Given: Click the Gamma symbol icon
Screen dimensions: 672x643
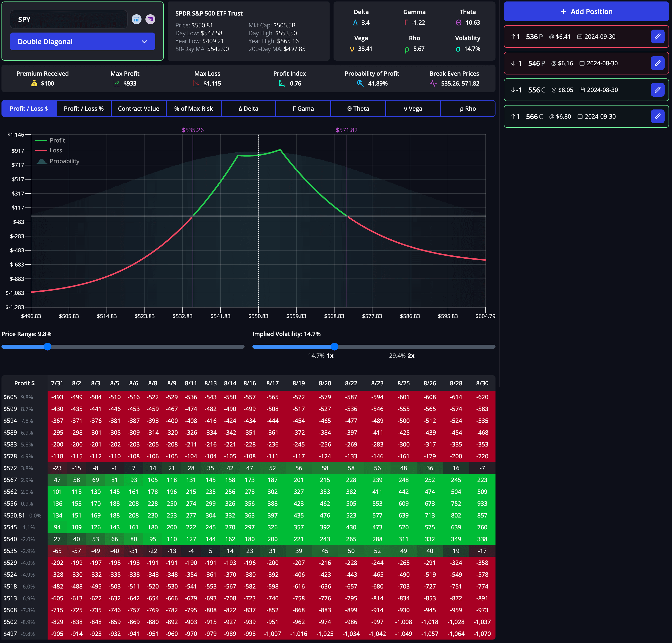Looking at the screenshot, I should [406, 23].
